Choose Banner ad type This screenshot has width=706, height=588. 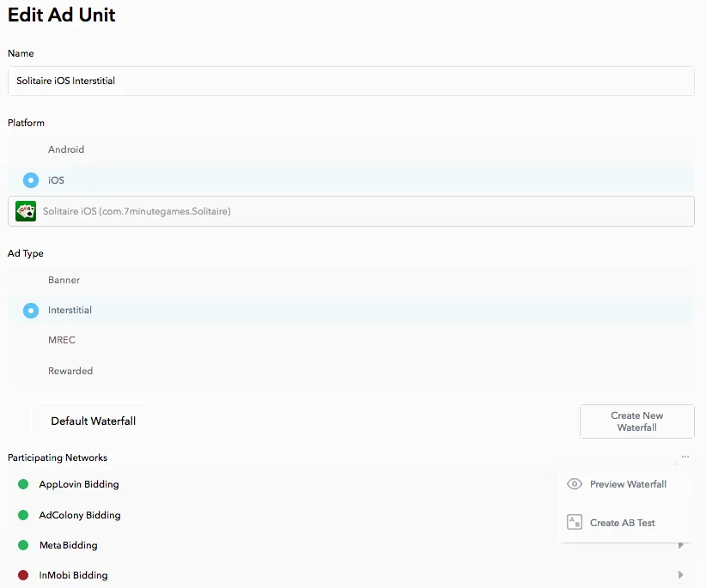350,280
